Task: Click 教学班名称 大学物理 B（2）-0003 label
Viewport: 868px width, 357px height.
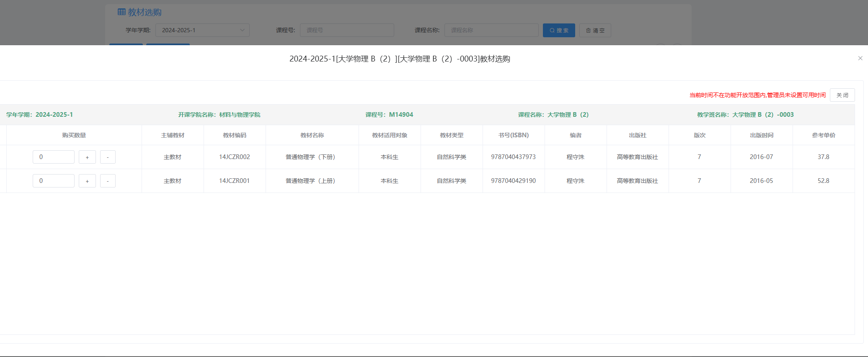Action: (x=745, y=115)
